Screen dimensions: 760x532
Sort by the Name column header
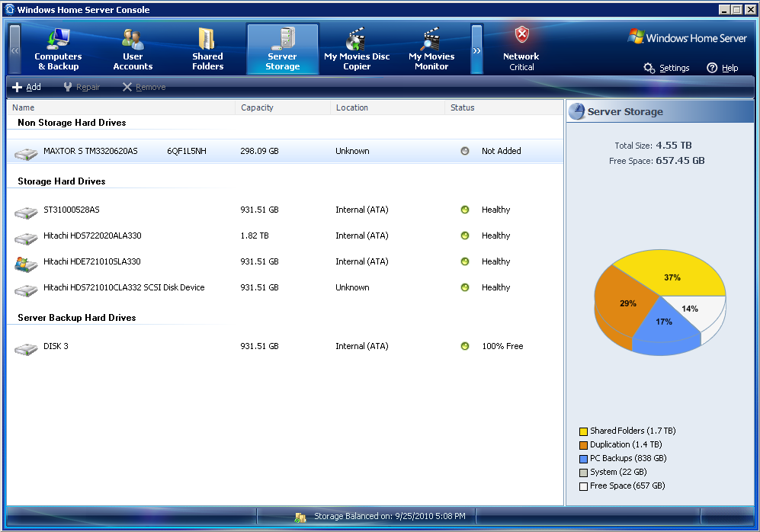point(121,107)
